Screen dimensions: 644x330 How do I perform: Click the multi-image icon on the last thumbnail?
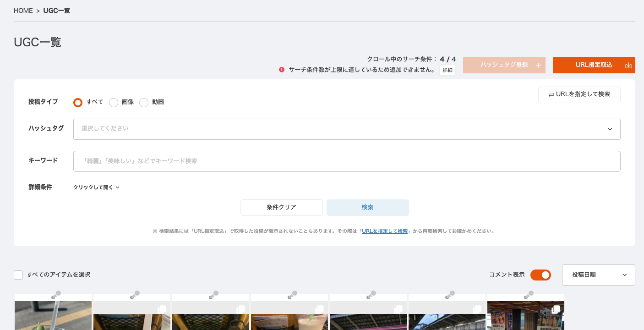click(x=556, y=309)
